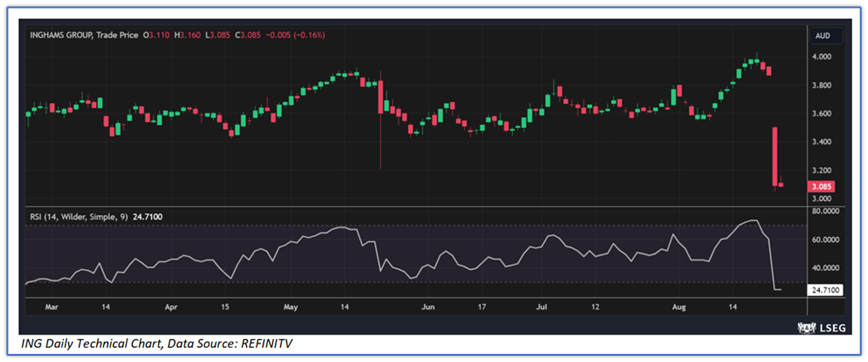Click the 3.200 price axis label

click(x=822, y=170)
